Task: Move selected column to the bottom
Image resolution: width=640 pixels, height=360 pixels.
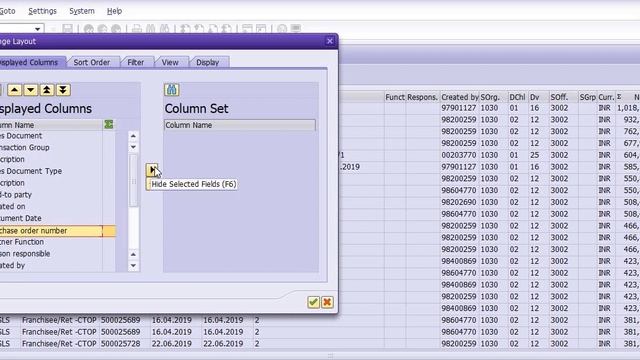Action: click(63, 90)
